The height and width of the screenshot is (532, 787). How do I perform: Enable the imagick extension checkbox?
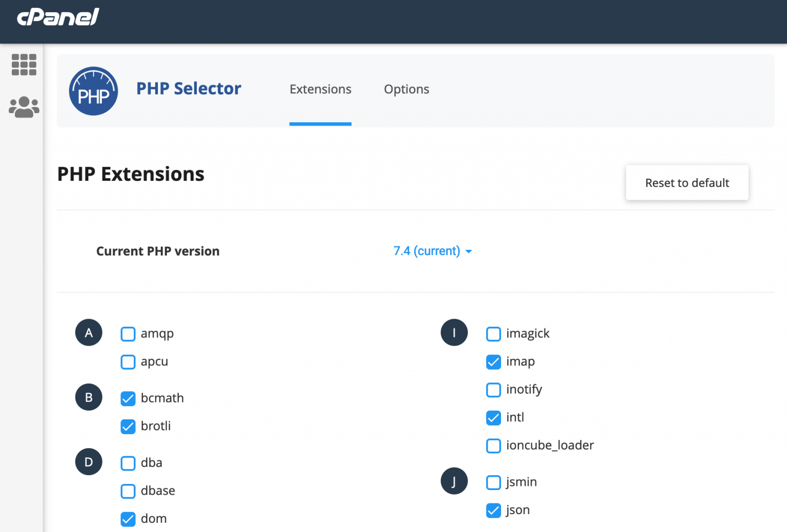point(493,334)
